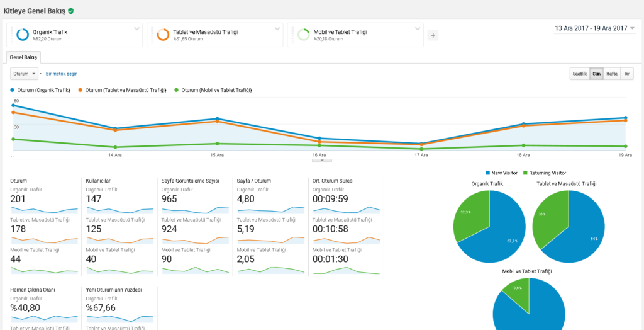Click the Organik Trafik donut icon
The width and height of the screenshot is (644, 330).
point(23,35)
